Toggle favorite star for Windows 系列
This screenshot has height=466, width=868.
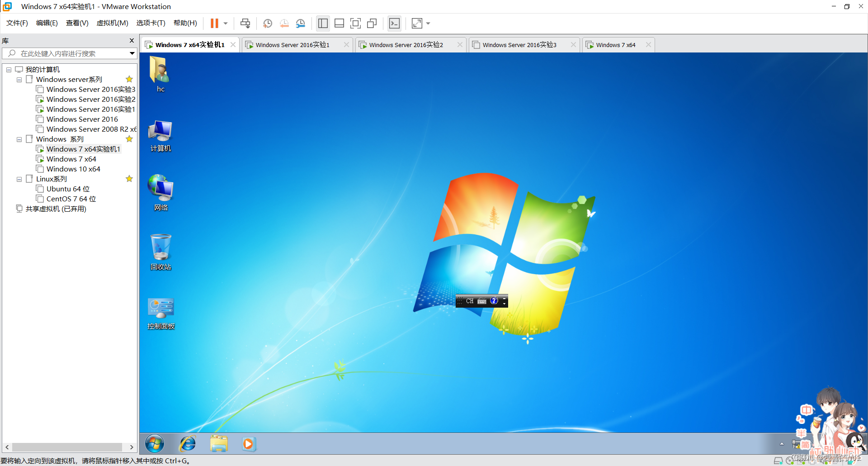tap(129, 139)
